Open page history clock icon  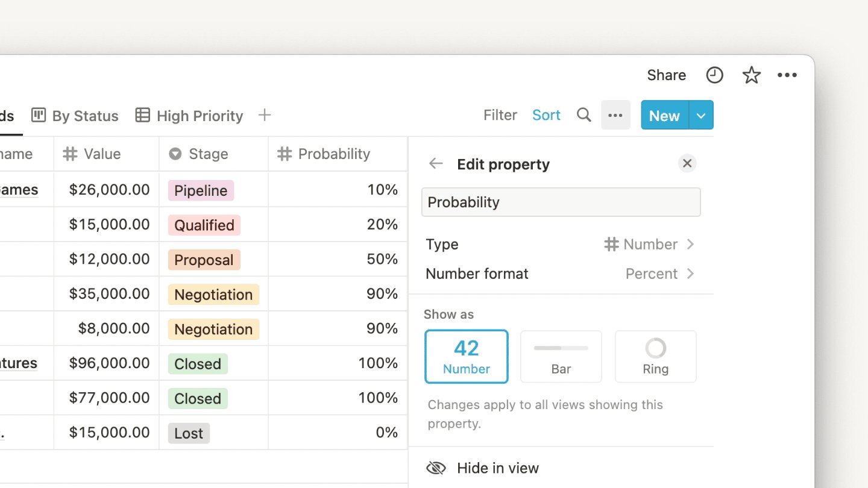pos(714,75)
